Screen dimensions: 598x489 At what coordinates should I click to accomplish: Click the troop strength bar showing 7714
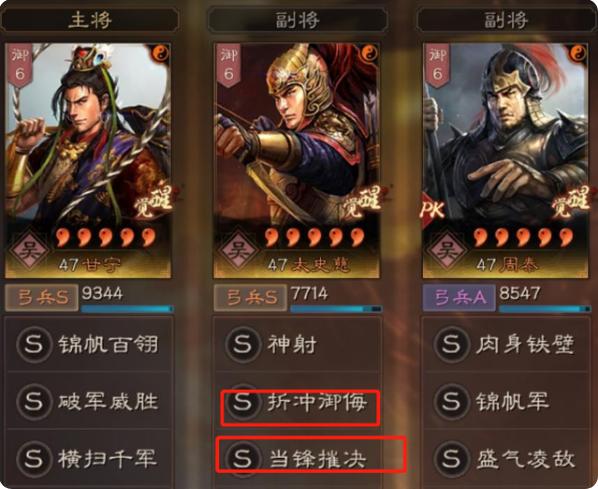tap(336, 309)
